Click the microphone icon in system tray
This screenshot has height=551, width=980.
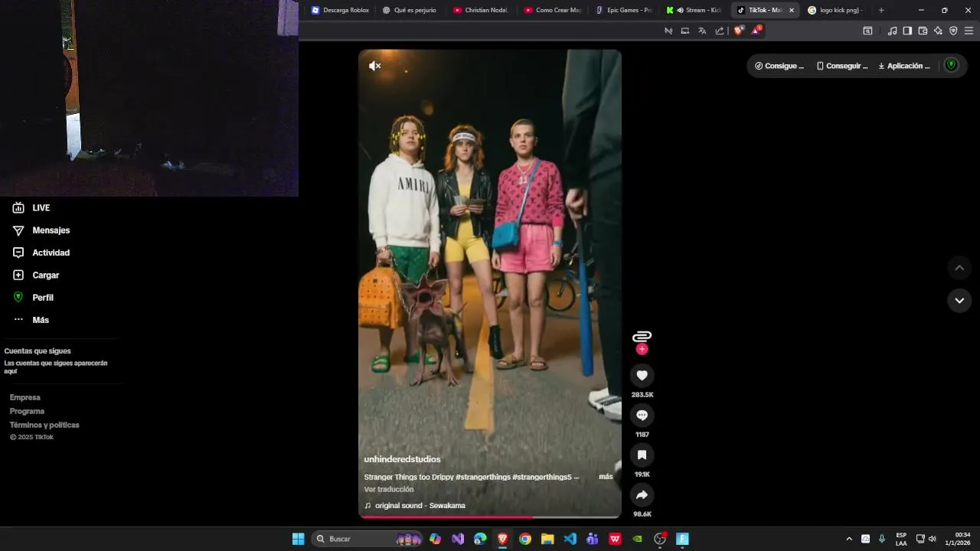coord(882,539)
